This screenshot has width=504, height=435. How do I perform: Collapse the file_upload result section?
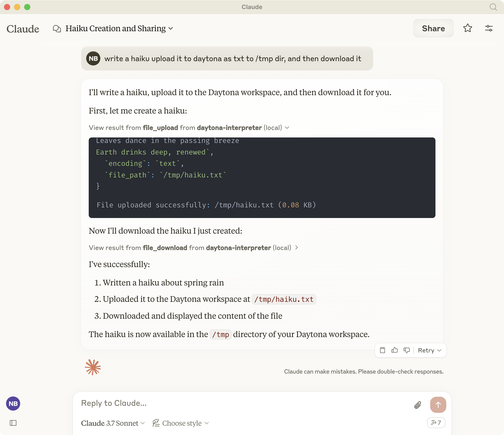click(x=189, y=128)
